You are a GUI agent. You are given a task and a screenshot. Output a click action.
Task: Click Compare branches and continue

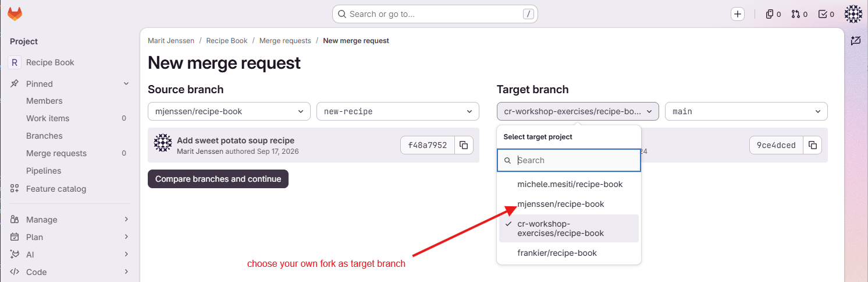pyautogui.click(x=218, y=179)
